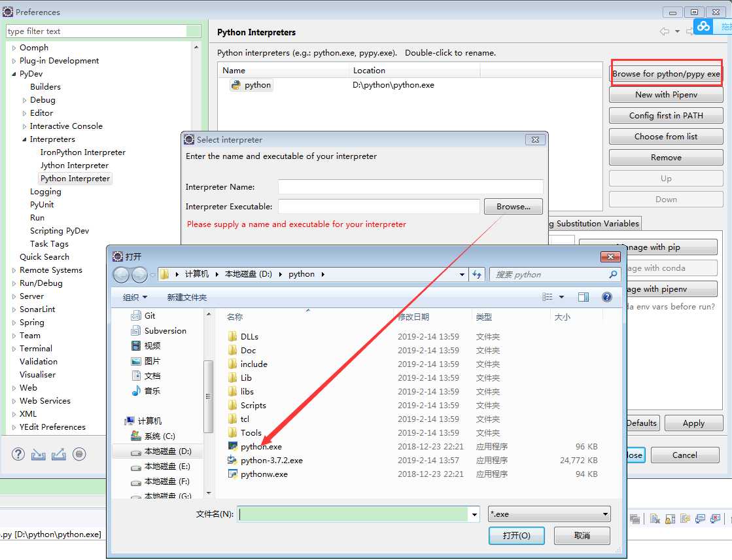Open view options dropdown arrow
Screen dimensions: 732x560
click(x=562, y=297)
